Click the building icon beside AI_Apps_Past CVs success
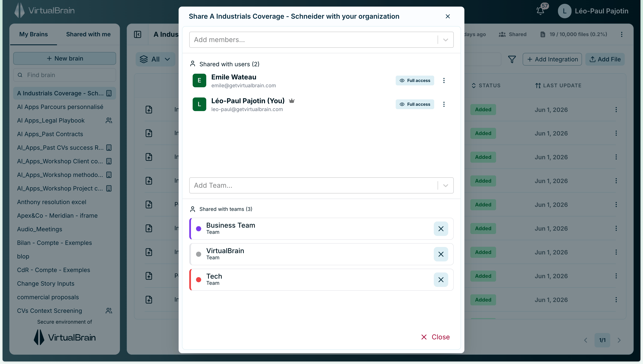Image resolution: width=643 pixels, height=364 pixels. pyautogui.click(x=109, y=148)
